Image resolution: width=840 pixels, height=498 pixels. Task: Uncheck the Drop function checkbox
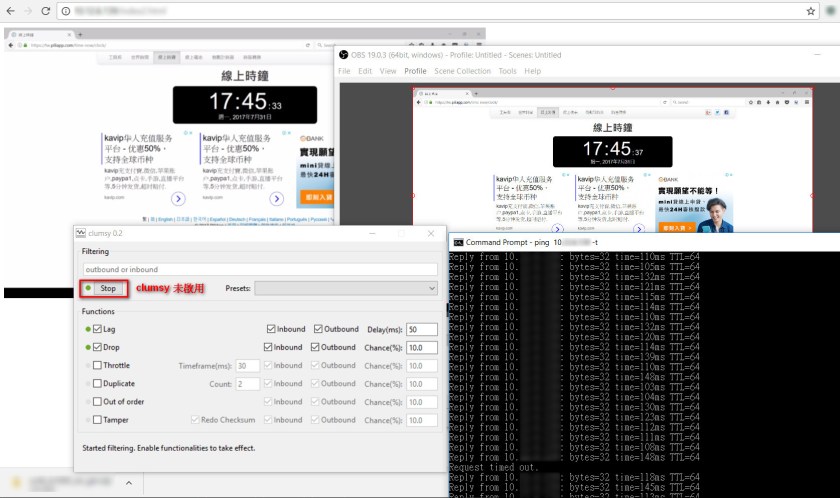point(97,347)
